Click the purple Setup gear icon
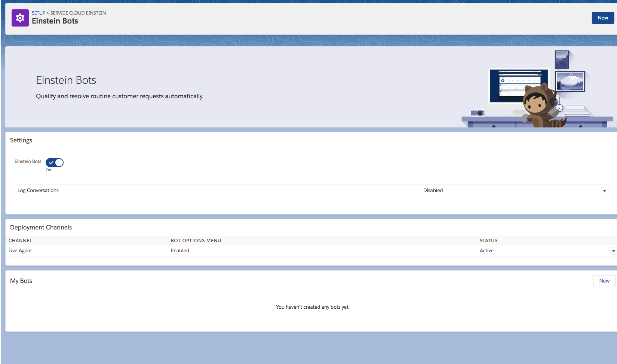This screenshot has height=364, width=617. [20, 18]
